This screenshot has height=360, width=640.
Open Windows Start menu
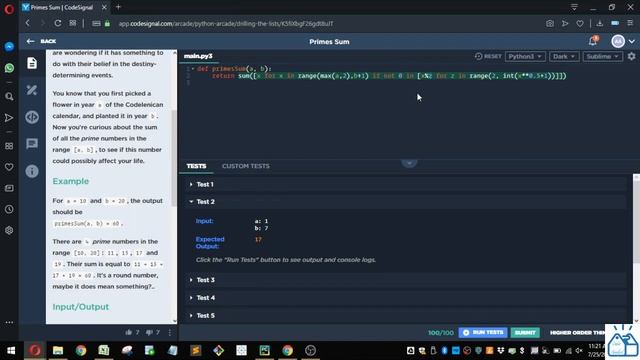pos(11,351)
